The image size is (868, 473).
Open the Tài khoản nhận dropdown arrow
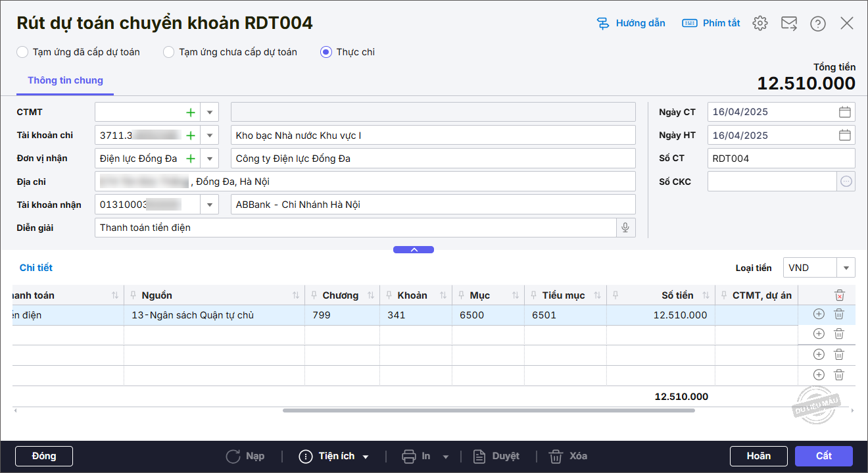pyautogui.click(x=210, y=205)
